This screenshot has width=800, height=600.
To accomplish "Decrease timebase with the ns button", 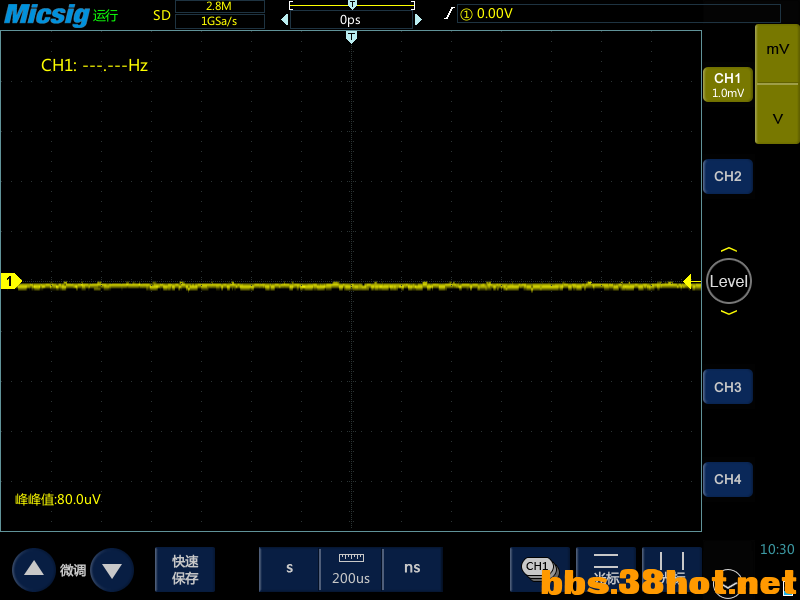I will pyautogui.click(x=412, y=569).
